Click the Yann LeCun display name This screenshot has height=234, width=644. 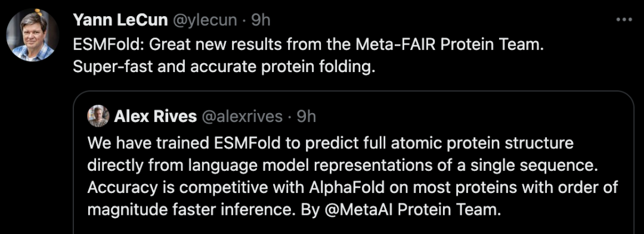coord(120,20)
